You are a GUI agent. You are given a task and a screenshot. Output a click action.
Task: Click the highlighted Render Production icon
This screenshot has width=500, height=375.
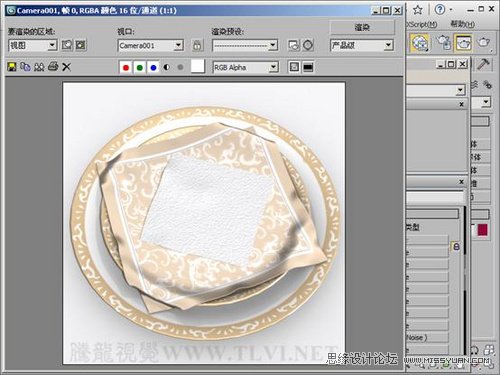(x=464, y=43)
